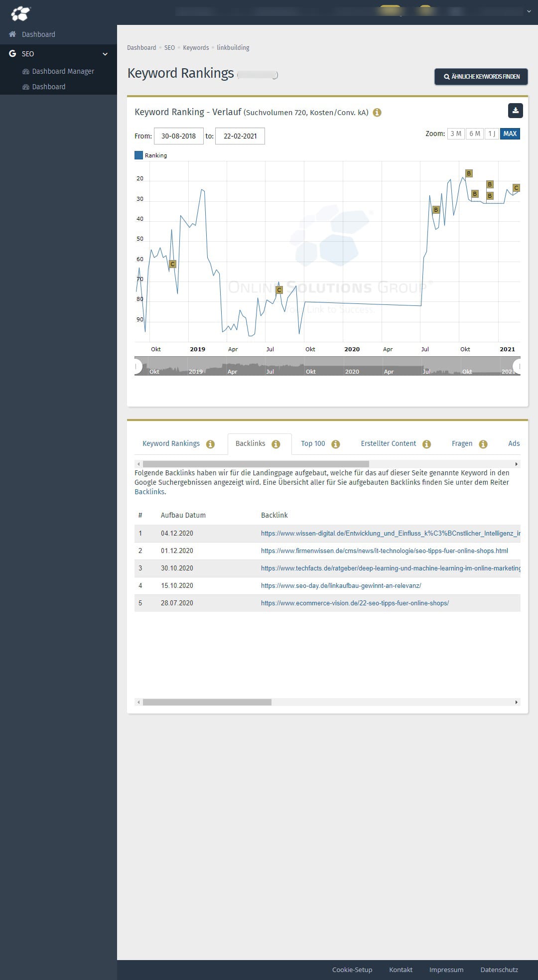Show info for Keyword Ranking - Verlauf

(x=377, y=113)
